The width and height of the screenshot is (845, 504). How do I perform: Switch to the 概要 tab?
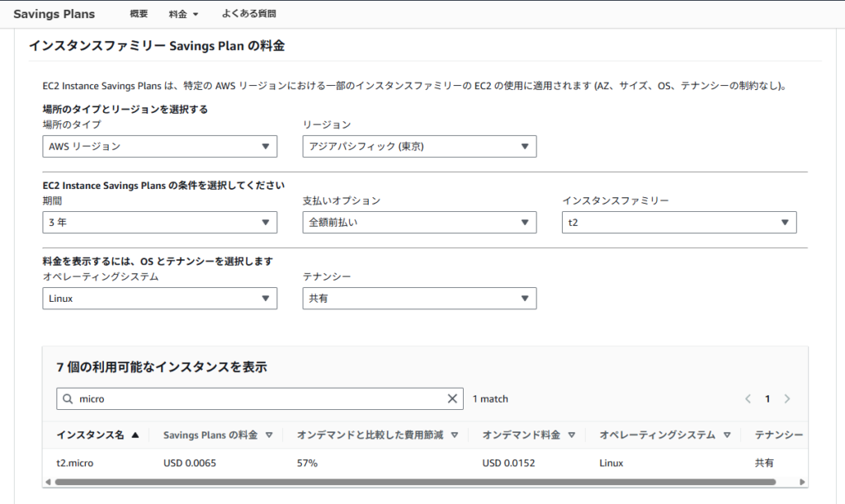point(139,14)
